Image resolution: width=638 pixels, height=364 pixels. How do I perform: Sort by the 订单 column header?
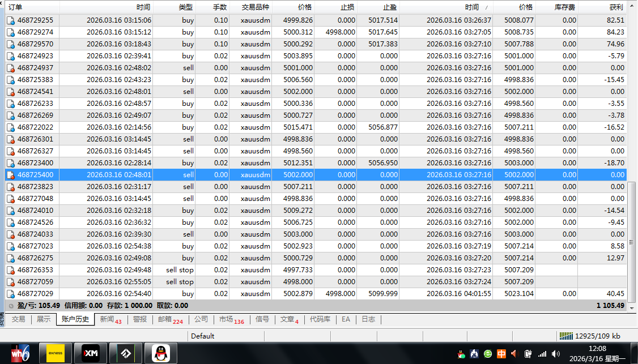pos(31,7)
